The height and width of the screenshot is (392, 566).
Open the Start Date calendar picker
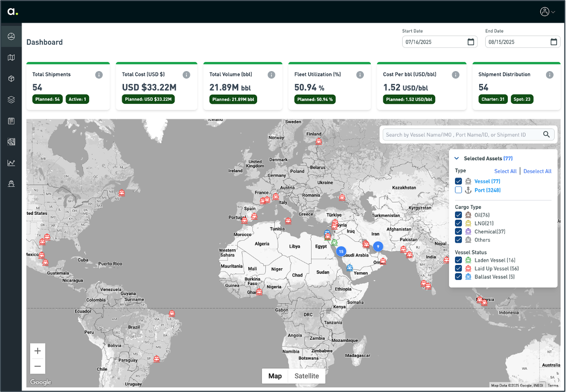click(471, 42)
